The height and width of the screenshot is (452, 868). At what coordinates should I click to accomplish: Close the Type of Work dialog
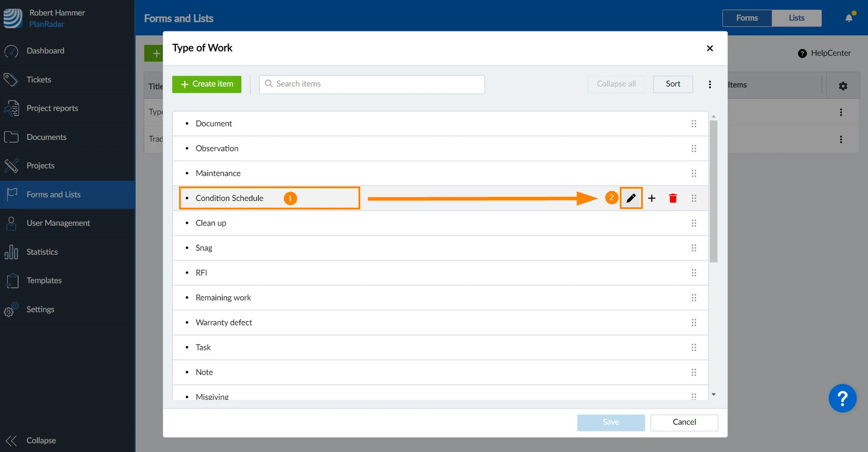(710, 48)
